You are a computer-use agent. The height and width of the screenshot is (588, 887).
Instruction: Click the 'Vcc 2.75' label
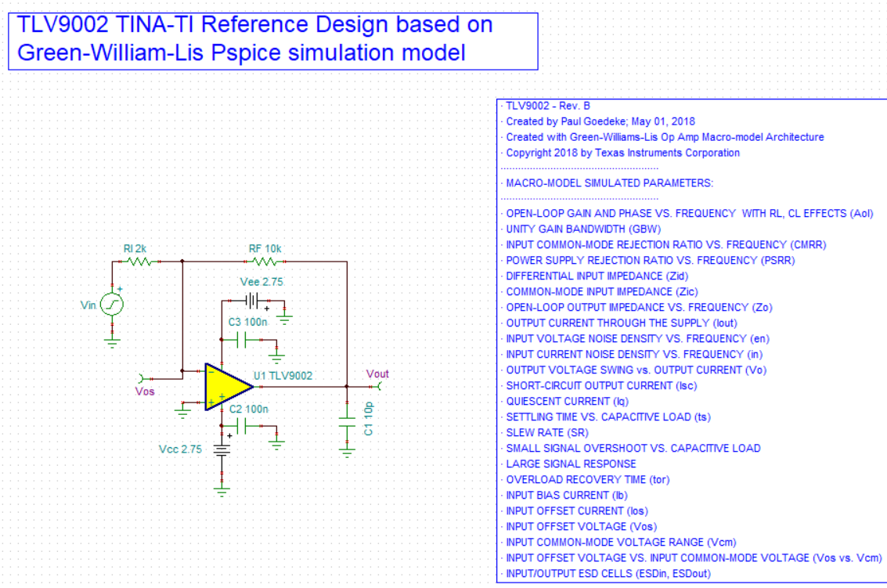180,449
